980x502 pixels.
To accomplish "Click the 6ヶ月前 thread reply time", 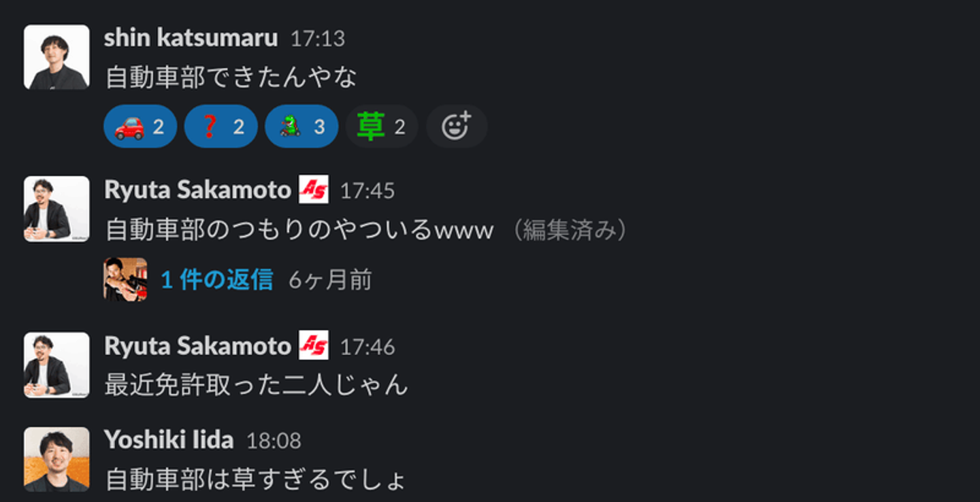I will [331, 280].
